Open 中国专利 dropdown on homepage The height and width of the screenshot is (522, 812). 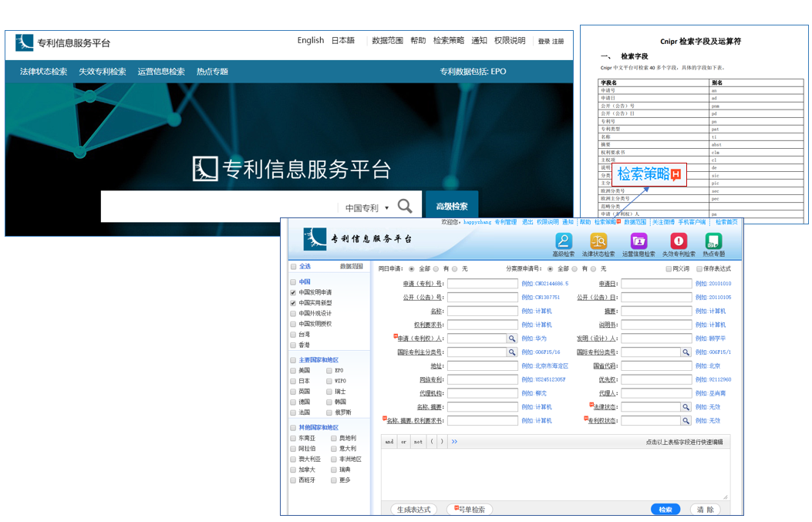coord(366,207)
